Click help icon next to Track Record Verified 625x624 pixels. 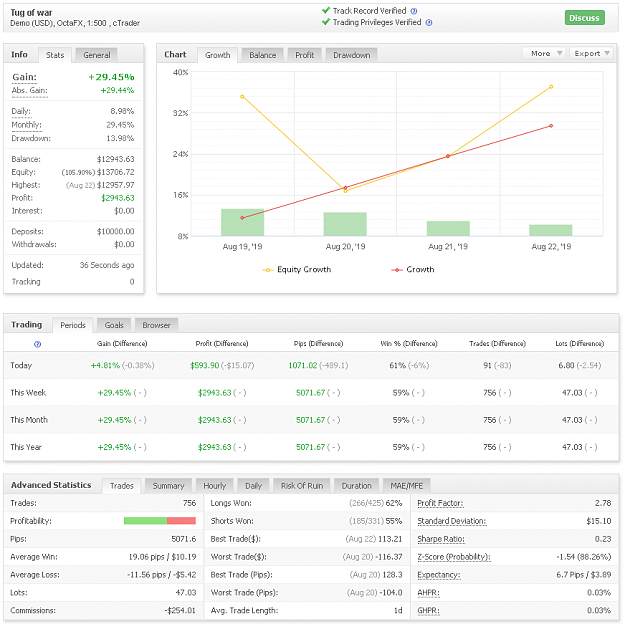414,11
